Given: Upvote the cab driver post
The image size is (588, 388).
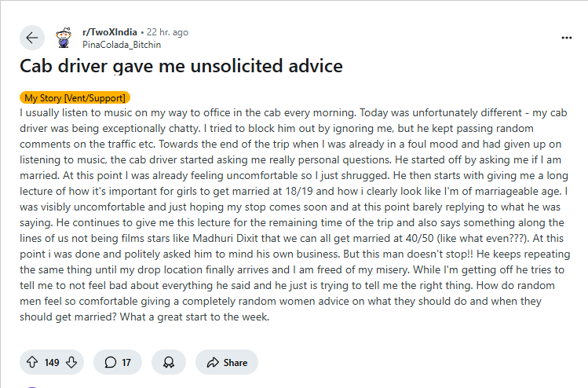Looking at the screenshot, I should click(x=33, y=362).
